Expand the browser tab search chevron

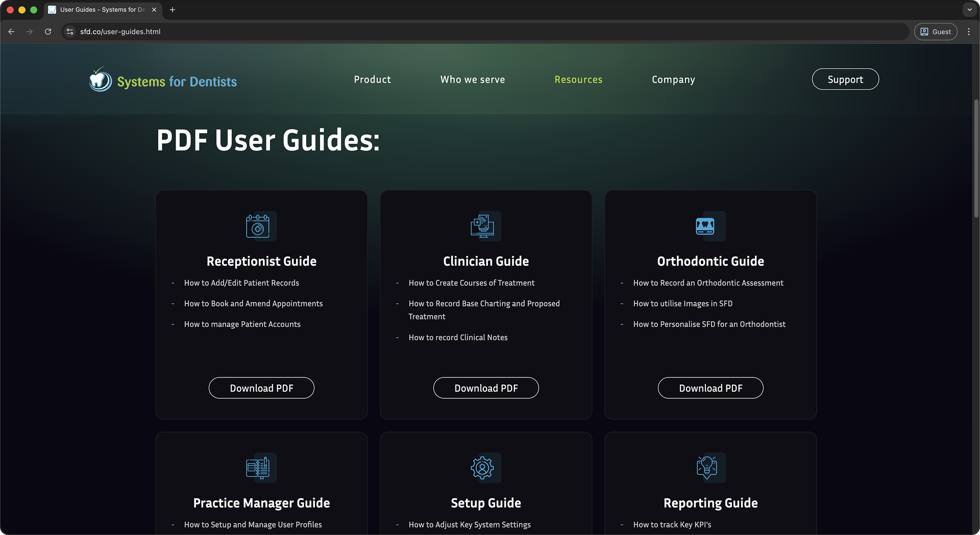tap(969, 10)
